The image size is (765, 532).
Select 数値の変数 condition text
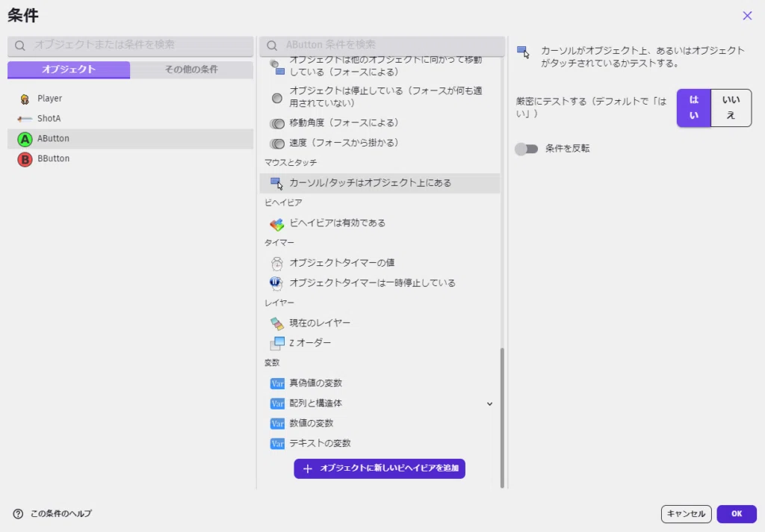point(312,424)
